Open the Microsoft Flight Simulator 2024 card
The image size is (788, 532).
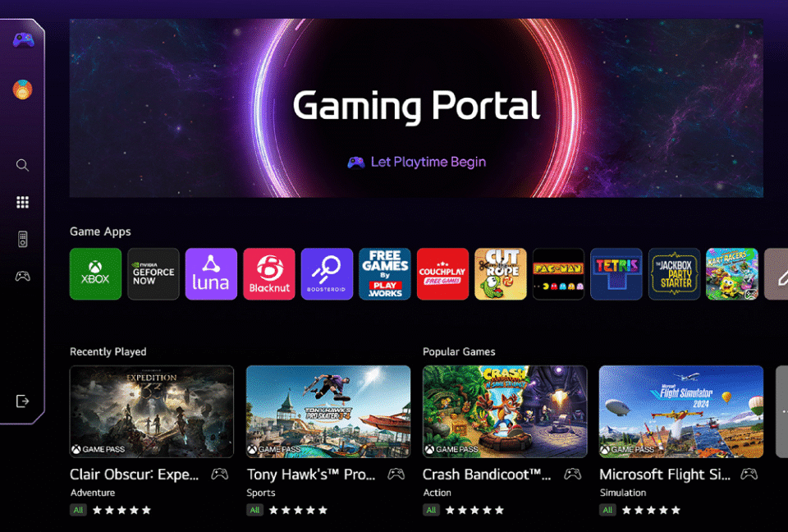[x=681, y=411]
